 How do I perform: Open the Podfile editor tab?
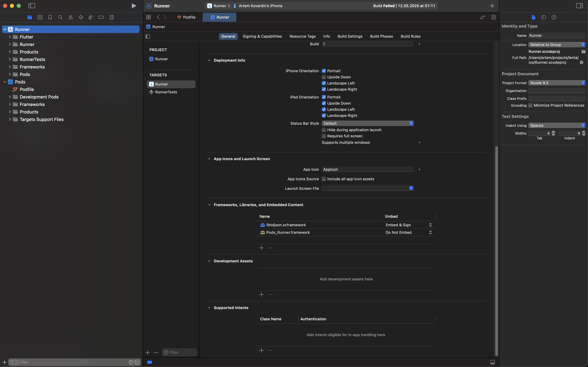coord(186,17)
